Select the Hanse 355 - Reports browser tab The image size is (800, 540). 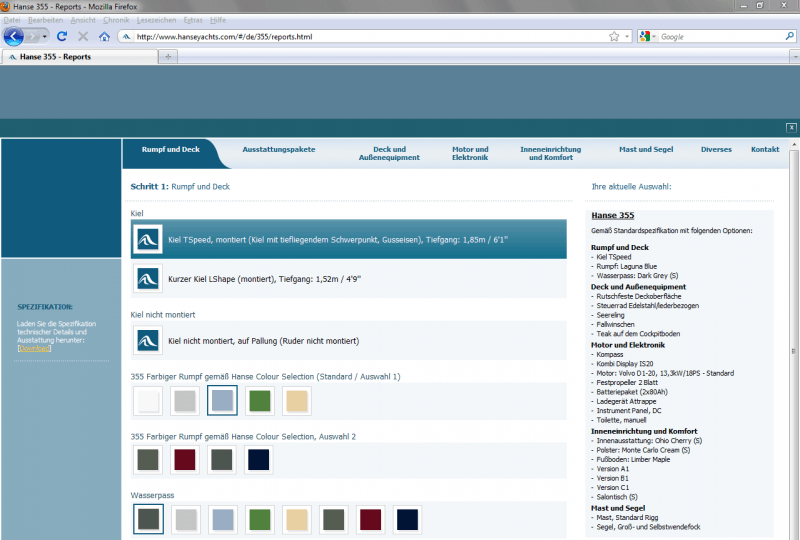point(79,57)
